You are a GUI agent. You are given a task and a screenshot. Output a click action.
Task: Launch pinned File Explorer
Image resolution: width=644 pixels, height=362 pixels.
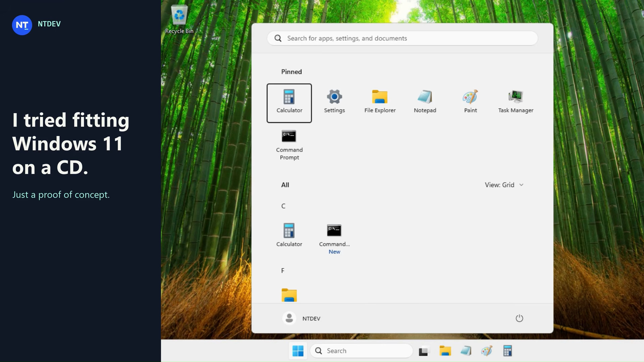coord(380,102)
